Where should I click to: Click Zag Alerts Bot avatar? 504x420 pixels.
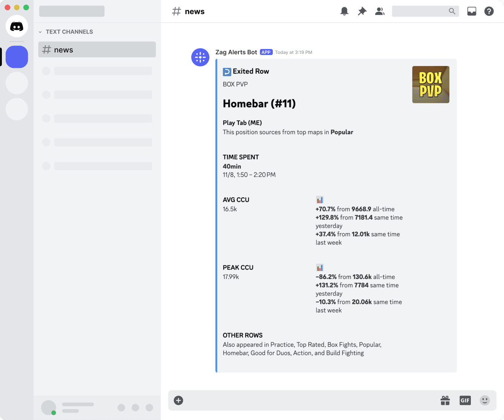[x=200, y=57]
